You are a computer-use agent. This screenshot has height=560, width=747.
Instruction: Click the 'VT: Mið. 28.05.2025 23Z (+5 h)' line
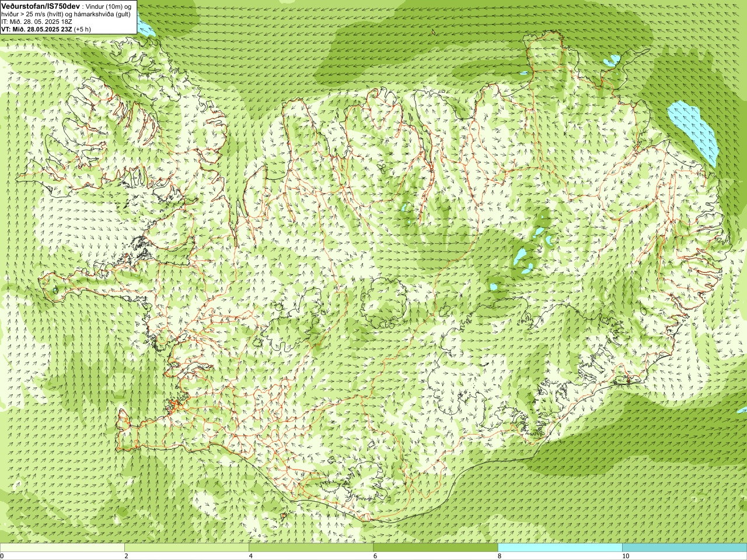click(x=46, y=29)
